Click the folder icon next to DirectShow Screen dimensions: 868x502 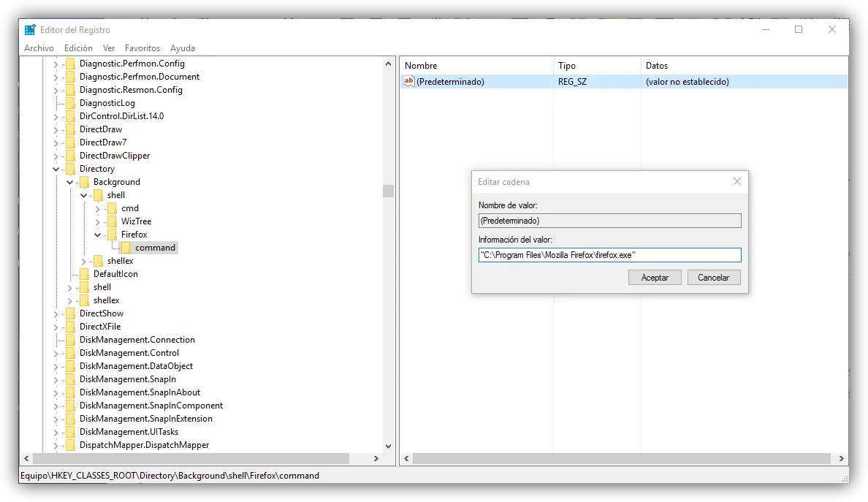pyautogui.click(x=70, y=313)
